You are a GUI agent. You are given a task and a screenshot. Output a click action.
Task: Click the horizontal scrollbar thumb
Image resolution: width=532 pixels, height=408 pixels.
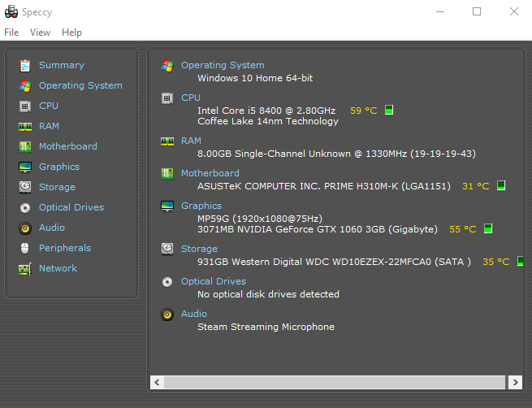point(335,383)
